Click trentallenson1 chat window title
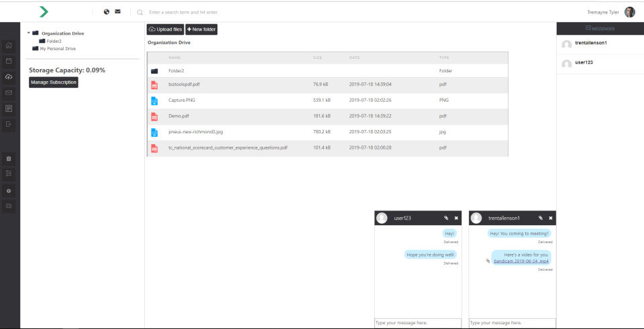Image resolution: width=644 pixels, height=329 pixels. tap(504, 218)
